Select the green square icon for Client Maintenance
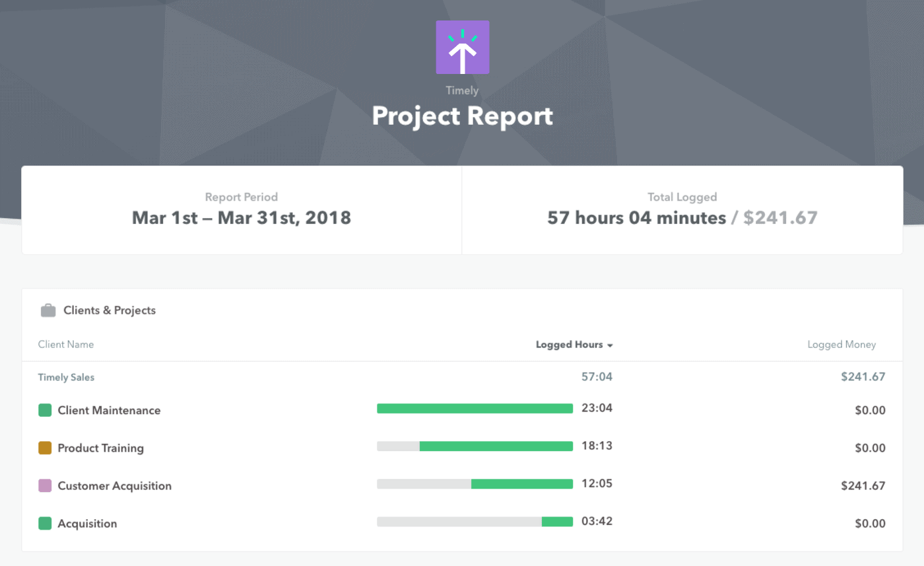This screenshot has width=924, height=566. coord(44,409)
